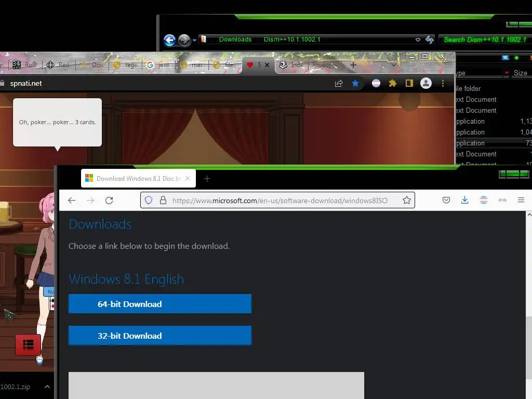532x399 pixels.
Task: Go back in Firefox
Action: point(72,201)
